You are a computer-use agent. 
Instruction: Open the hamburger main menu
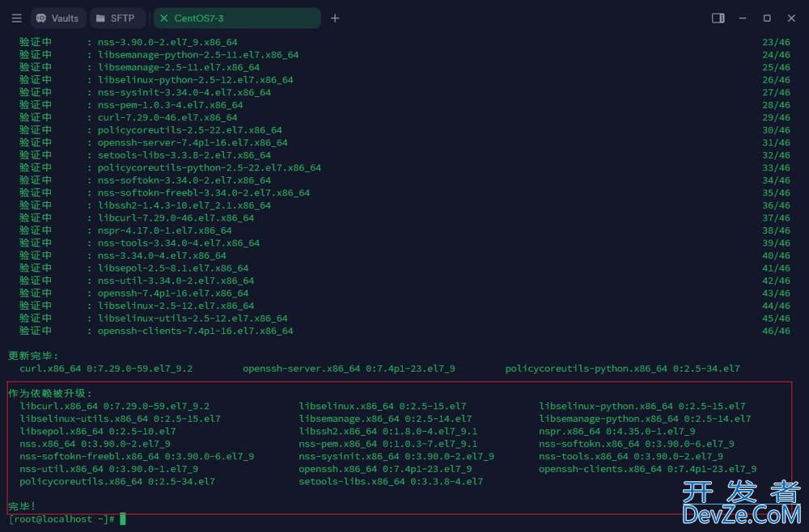click(x=16, y=18)
